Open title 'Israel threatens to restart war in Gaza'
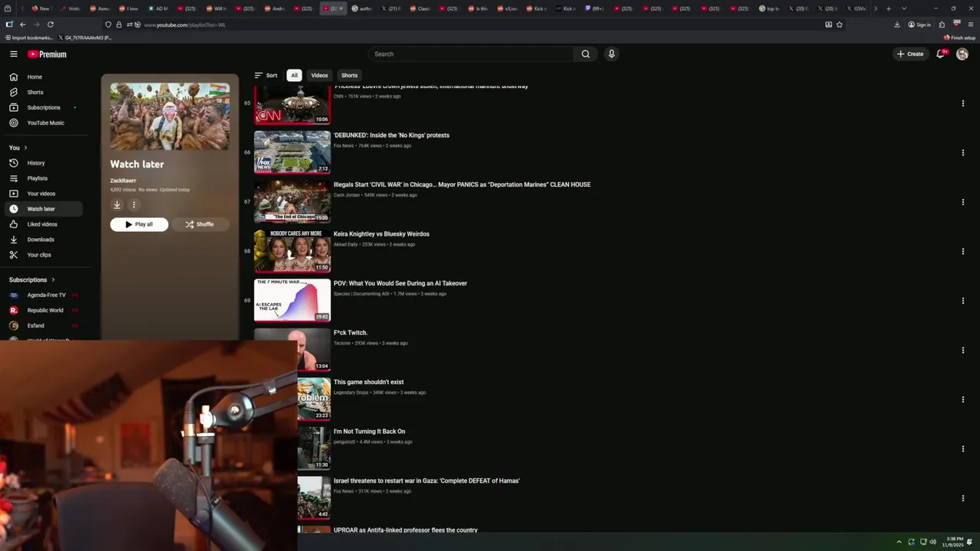Screen dimensions: 980x551 [x=426, y=481]
